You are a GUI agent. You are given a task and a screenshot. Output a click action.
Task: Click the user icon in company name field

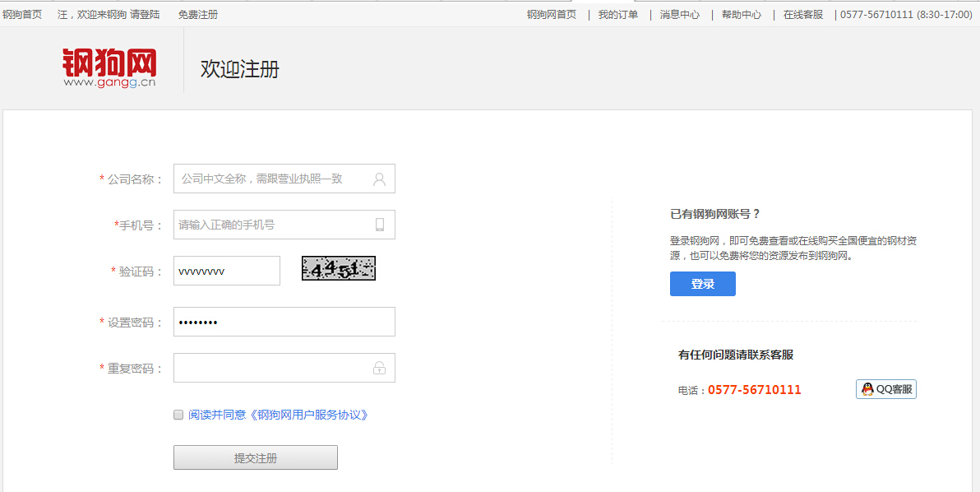click(x=379, y=179)
